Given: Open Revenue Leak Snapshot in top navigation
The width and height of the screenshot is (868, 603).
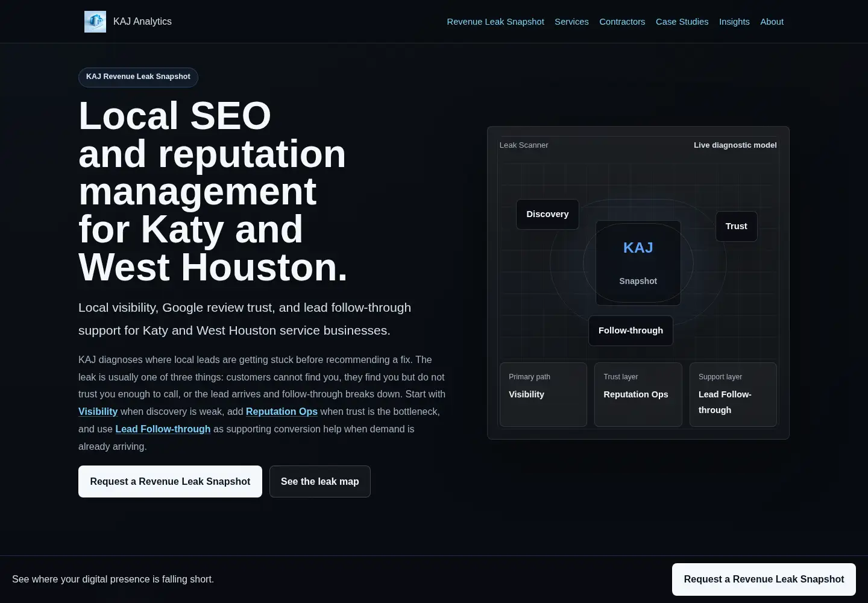Looking at the screenshot, I should (495, 22).
